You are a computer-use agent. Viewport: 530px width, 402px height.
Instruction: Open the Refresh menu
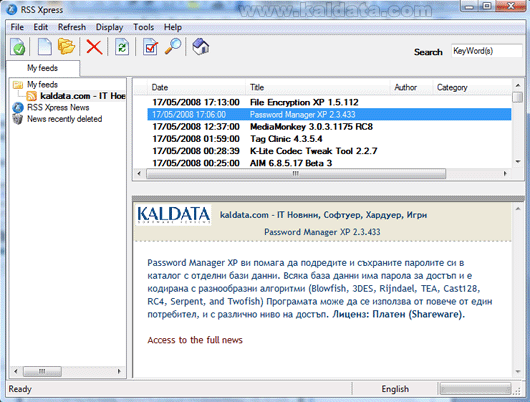click(x=72, y=27)
